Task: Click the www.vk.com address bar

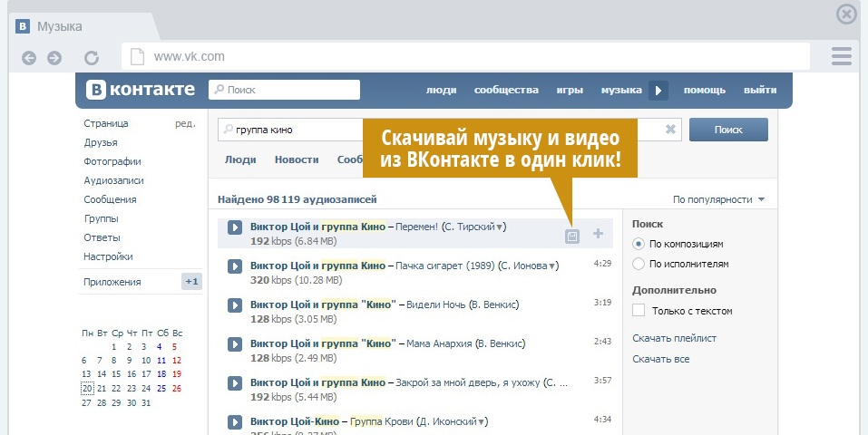Action: 465,56
